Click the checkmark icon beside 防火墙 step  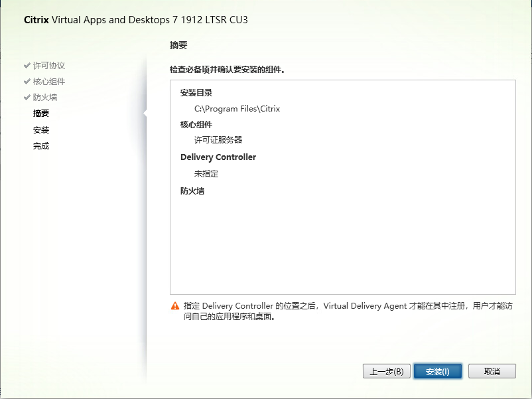[x=27, y=98]
